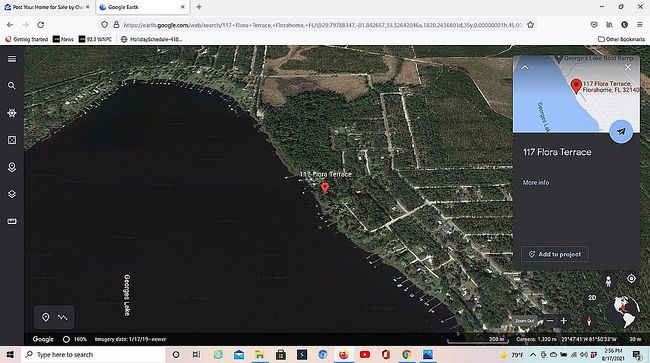Click the I'm Feeling Lucky dice icon
650x363 pixels.
12,140
